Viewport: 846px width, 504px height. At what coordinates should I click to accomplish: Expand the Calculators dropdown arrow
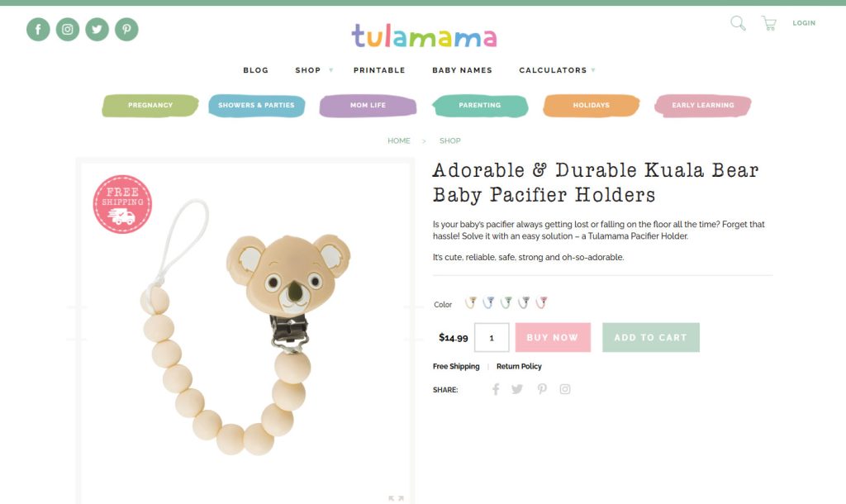pos(593,70)
